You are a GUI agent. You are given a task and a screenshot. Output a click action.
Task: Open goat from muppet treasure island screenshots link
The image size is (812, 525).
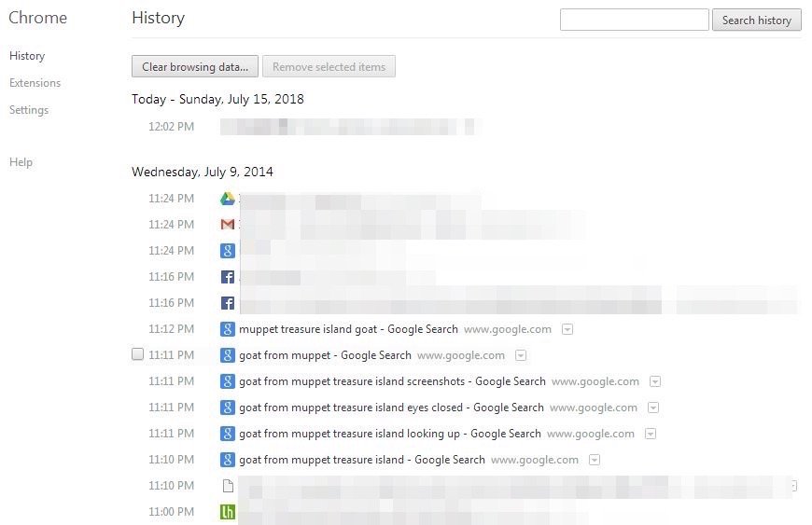tap(392, 381)
